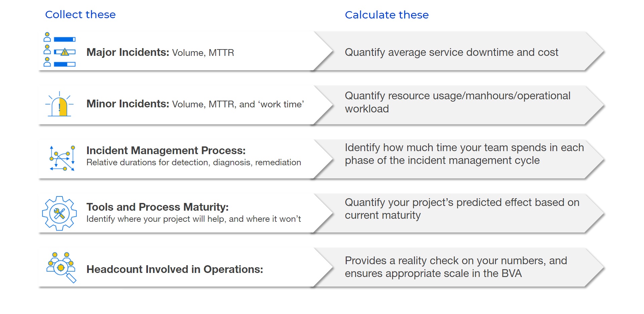Image resolution: width=644 pixels, height=314 pixels.
Task: Click the Headcount people magnifier icon
Action: [x=61, y=268]
